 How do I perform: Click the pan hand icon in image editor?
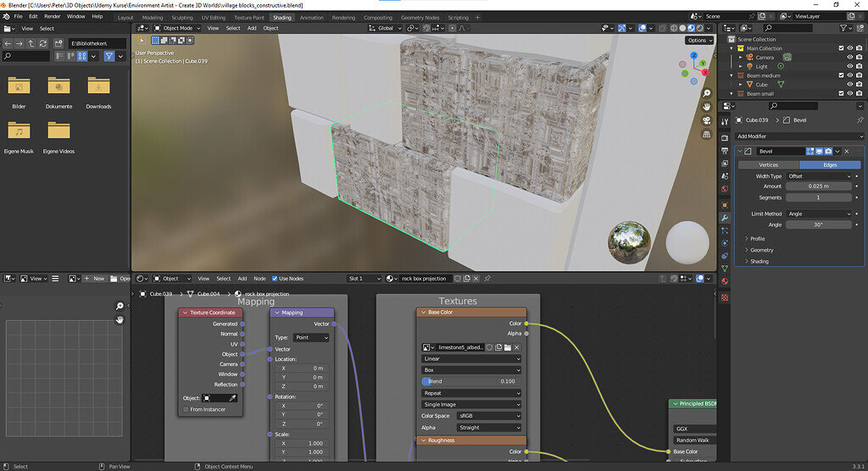coord(120,319)
